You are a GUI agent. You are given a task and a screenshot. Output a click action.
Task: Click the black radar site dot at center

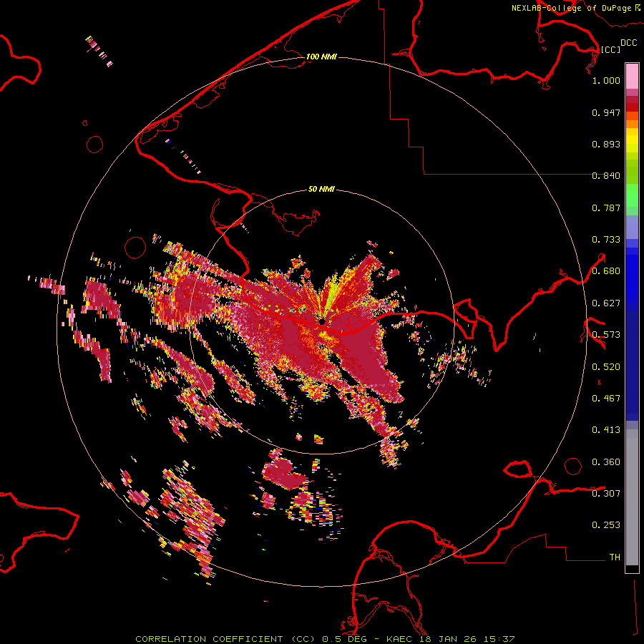[x=322, y=322]
